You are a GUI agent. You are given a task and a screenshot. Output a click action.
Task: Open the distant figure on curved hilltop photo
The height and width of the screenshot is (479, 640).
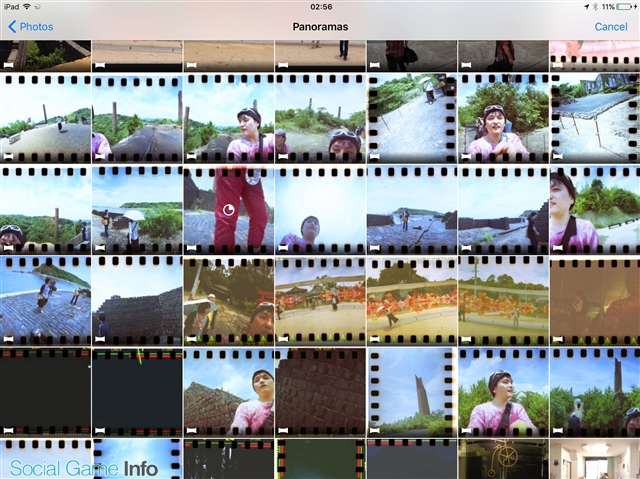pyautogui.click(x=45, y=118)
